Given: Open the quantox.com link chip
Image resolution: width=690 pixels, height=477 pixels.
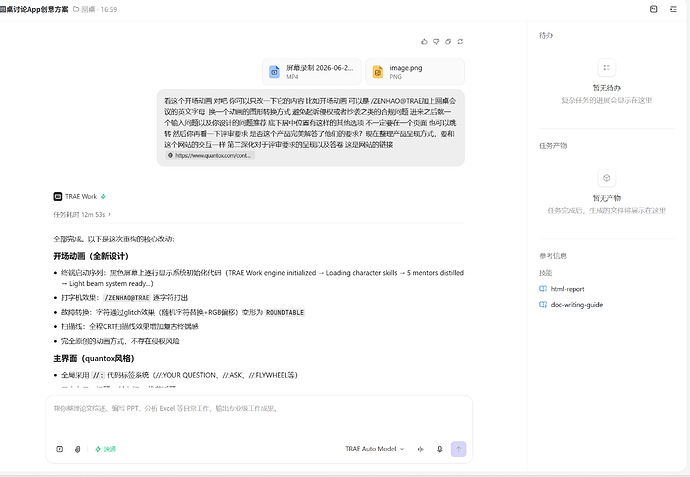Looking at the screenshot, I should click(210, 155).
